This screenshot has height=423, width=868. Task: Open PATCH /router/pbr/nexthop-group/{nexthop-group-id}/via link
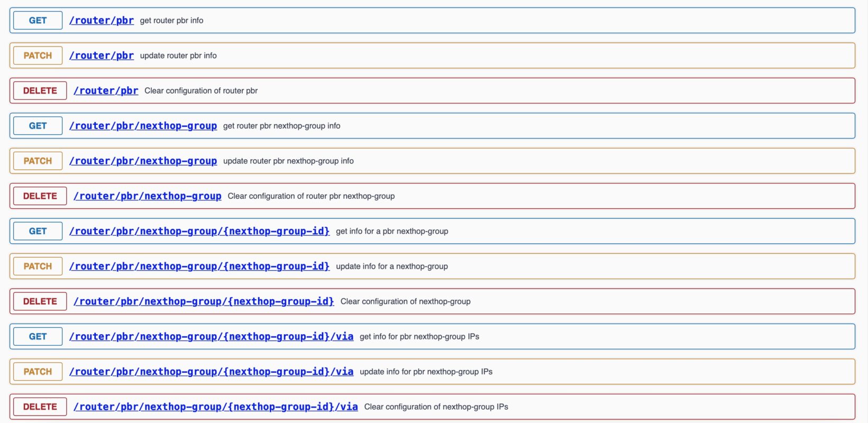[211, 372]
